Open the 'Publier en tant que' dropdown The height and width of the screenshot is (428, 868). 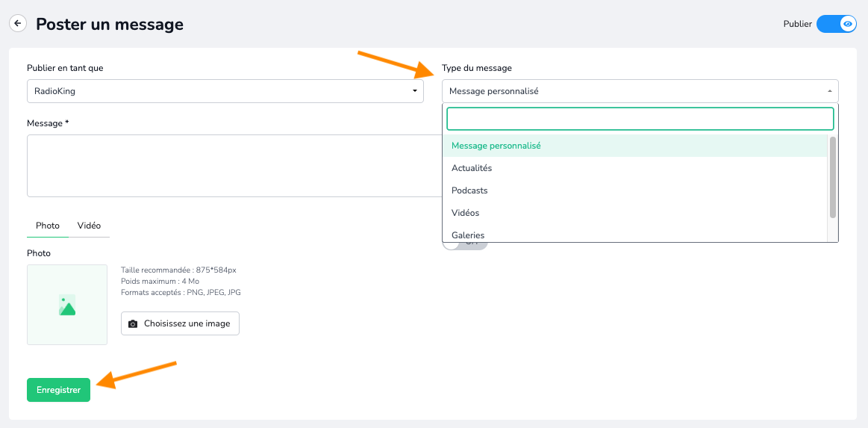[x=225, y=91]
